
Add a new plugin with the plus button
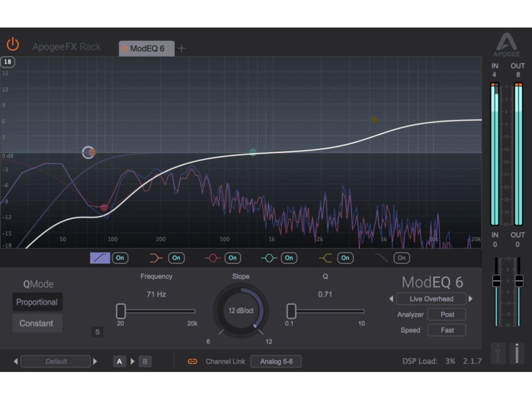coord(181,48)
